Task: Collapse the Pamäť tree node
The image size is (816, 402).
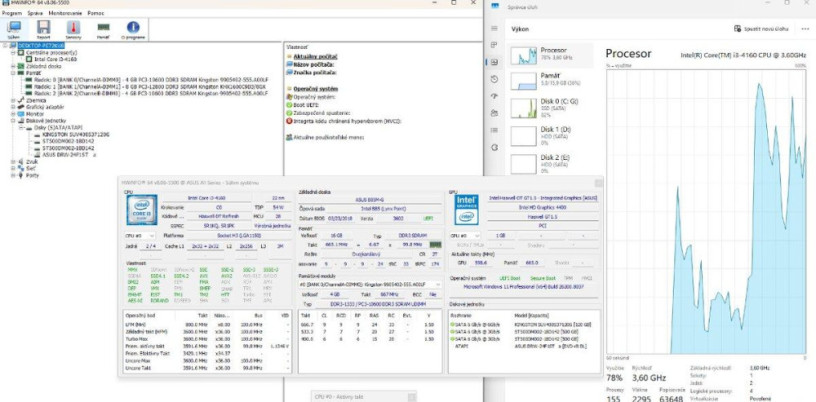Action: tap(14, 73)
